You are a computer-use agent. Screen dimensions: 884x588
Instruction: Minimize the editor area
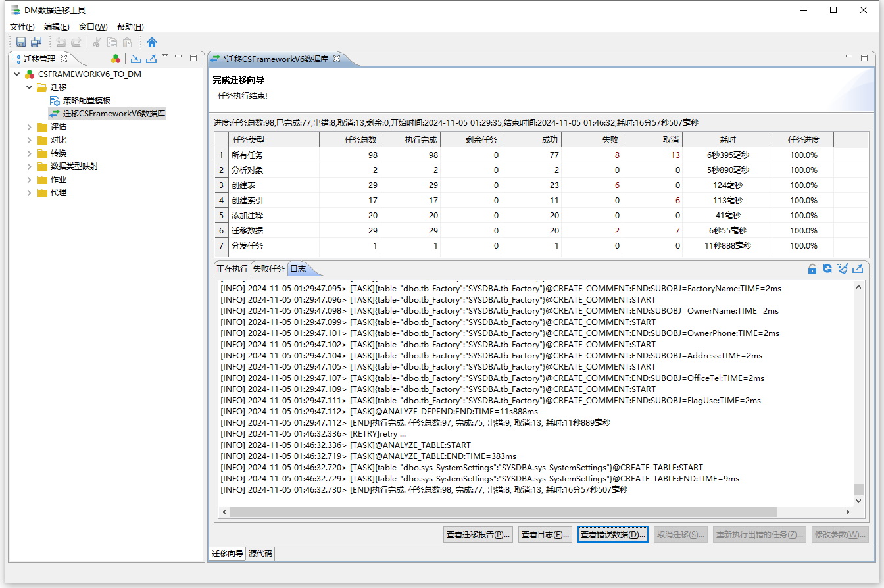pyautogui.click(x=849, y=57)
